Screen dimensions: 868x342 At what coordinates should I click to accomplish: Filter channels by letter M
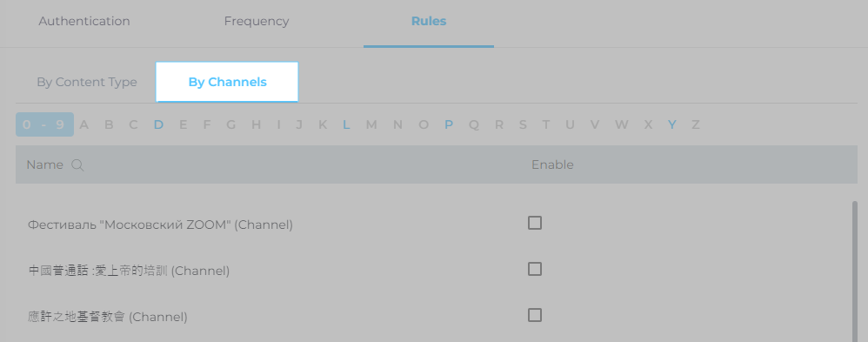(371, 124)
